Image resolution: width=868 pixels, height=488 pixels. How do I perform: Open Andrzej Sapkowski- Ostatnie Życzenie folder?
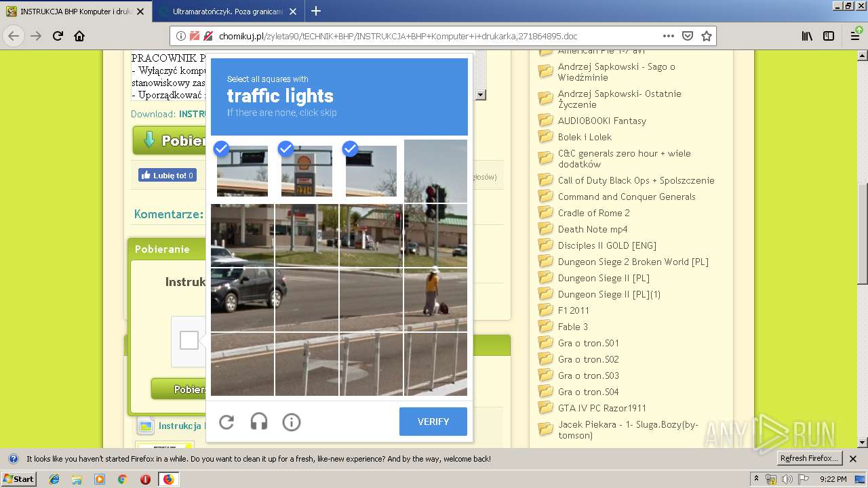(x=619, y=99)
